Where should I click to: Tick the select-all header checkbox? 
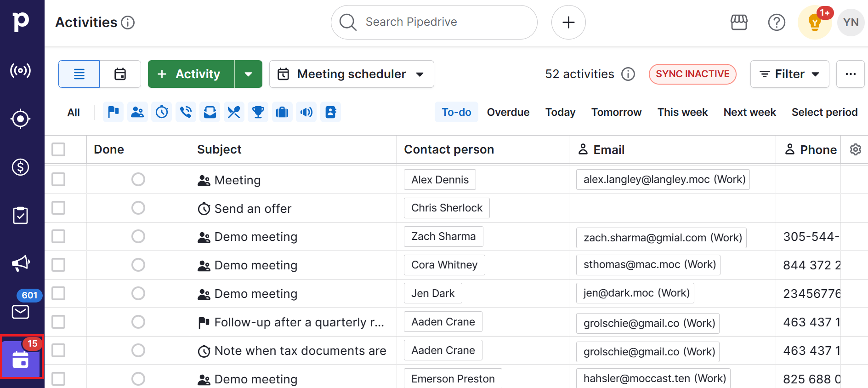(x=58, y=149)
